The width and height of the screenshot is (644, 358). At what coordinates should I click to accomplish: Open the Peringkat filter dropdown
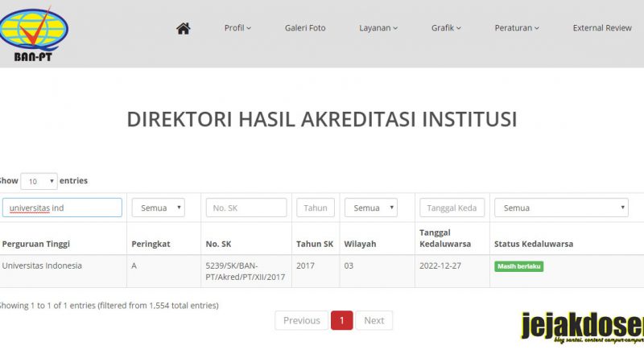[158, 208]
